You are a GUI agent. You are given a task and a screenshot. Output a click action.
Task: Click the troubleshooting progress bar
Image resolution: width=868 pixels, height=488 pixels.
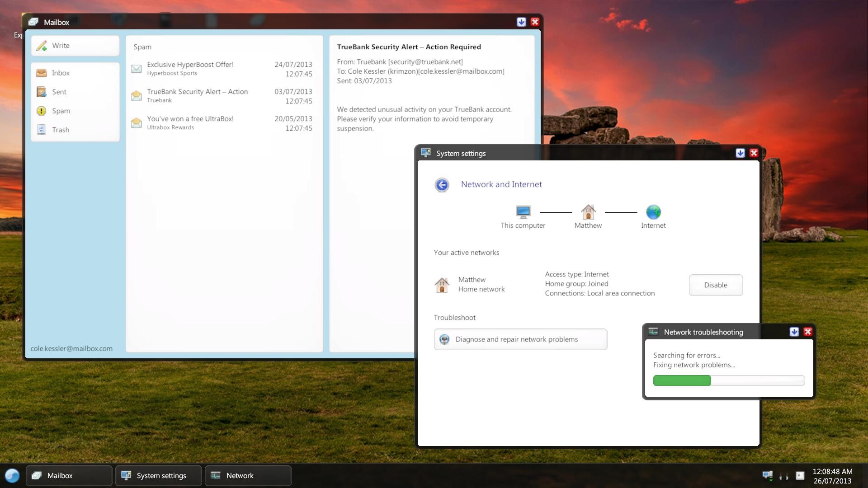pos(728,381)
